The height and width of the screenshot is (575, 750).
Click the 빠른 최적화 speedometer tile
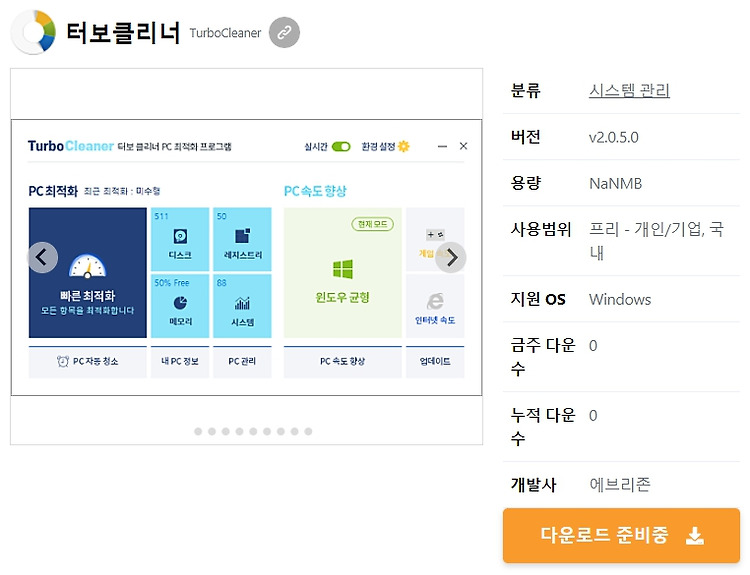[x=88, y=273]
